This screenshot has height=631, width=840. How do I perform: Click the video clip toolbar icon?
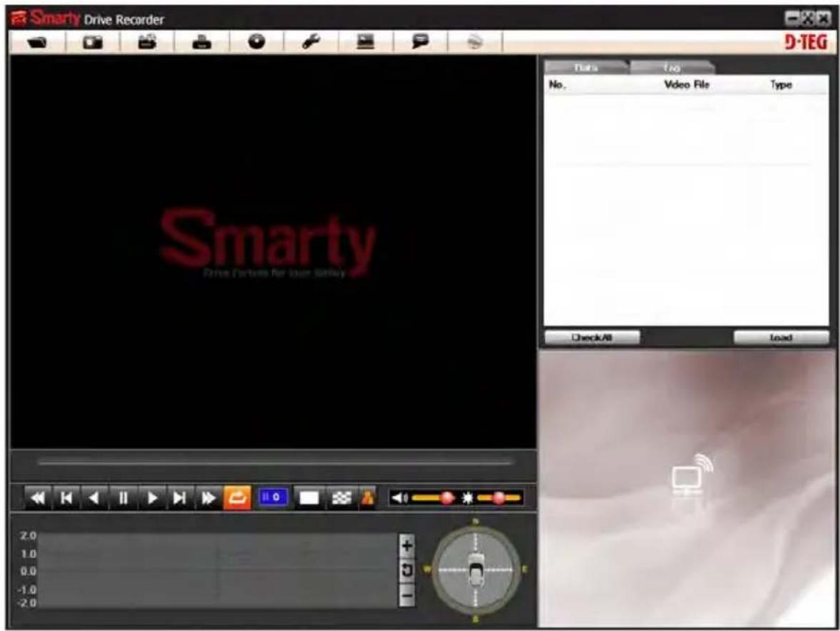click(148, 42)
